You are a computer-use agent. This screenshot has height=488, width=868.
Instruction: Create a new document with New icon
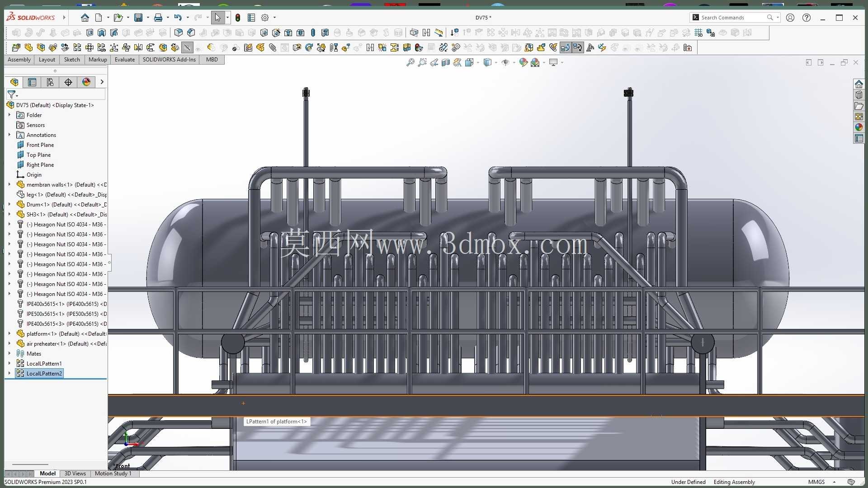99,18
